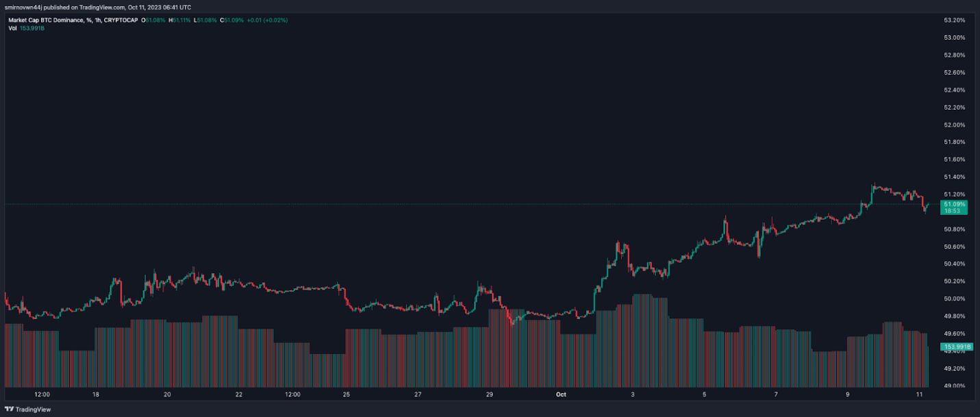Click the 53.00% price scale label
The image size is (980, 417).
[954, 38]
